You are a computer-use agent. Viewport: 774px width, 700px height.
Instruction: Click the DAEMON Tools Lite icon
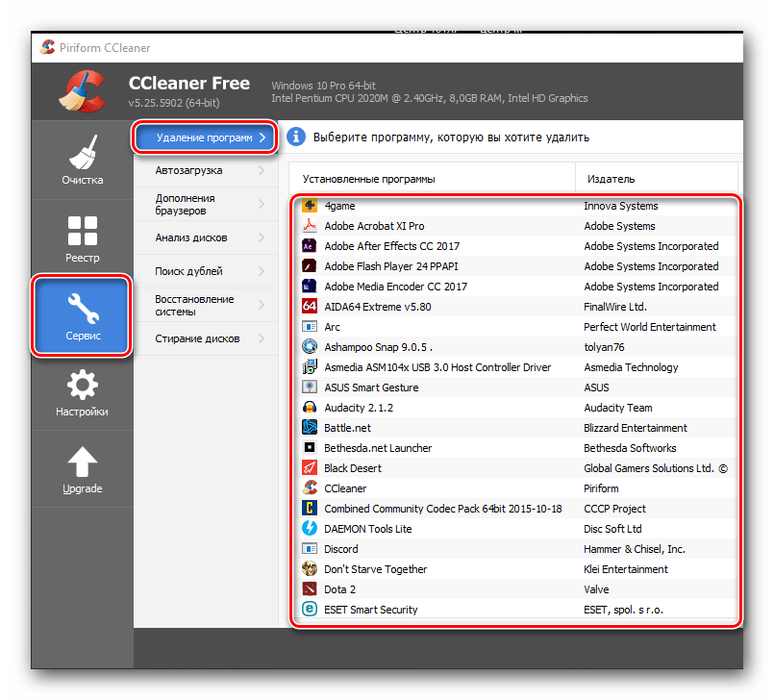pyautogui.click(x=310, y=529)
